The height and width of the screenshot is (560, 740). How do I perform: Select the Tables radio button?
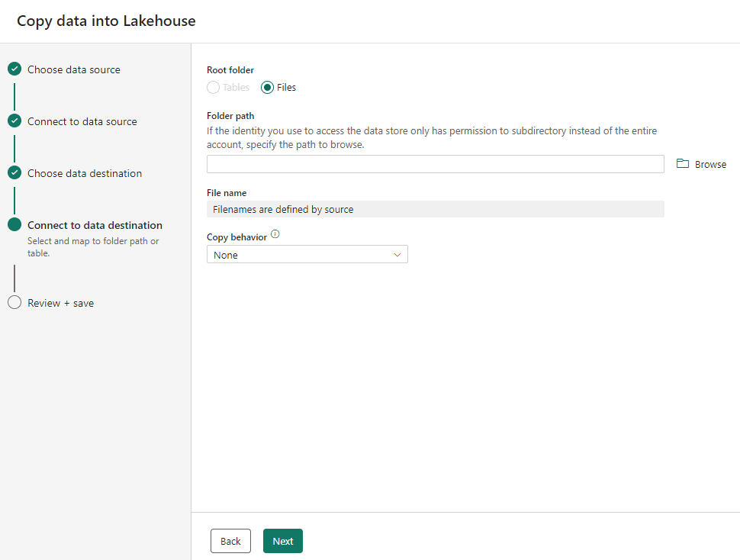214,87
